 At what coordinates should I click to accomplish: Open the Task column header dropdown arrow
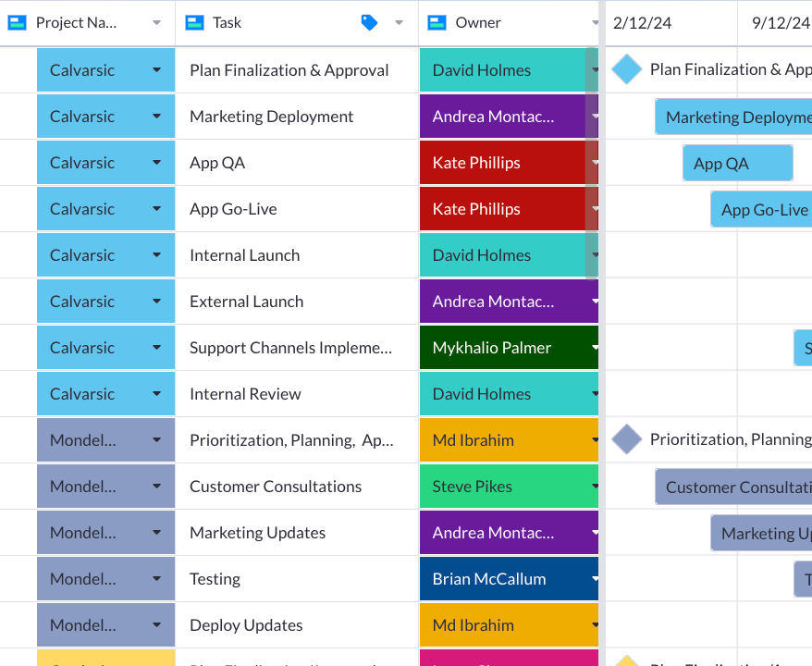click(x=398, y=21)
